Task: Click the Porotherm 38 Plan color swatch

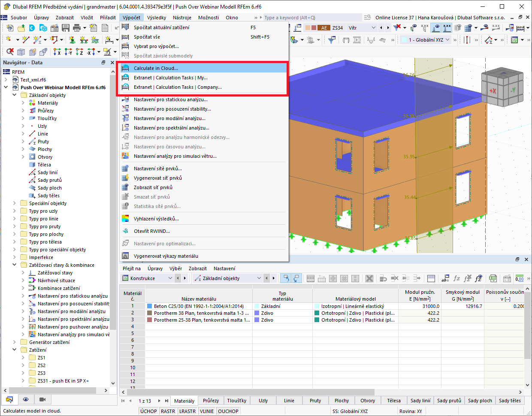Action: click(x=150, y=313)
